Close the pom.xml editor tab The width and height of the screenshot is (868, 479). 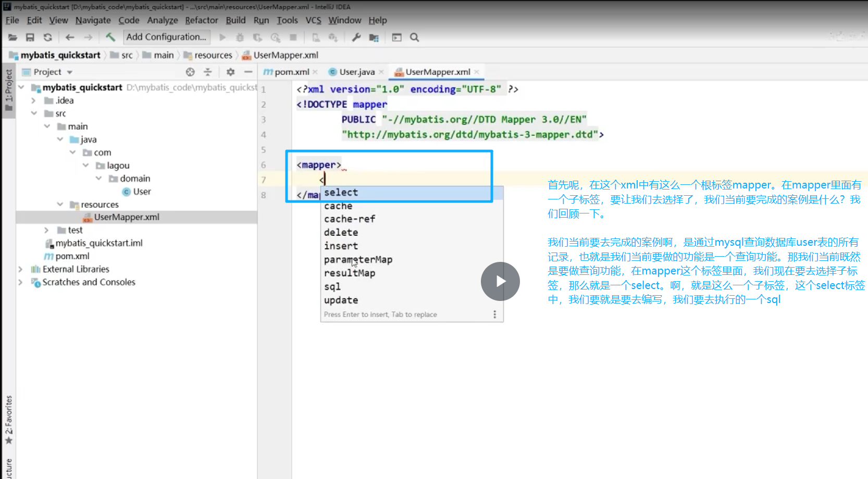315,72
